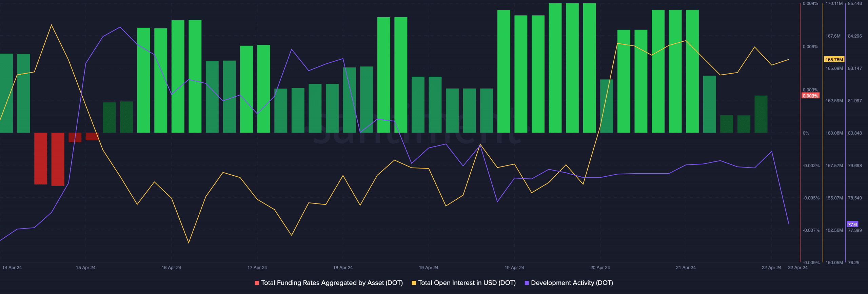Click the 77.399 axis value
868x294 pixels.
click(855, 230)
